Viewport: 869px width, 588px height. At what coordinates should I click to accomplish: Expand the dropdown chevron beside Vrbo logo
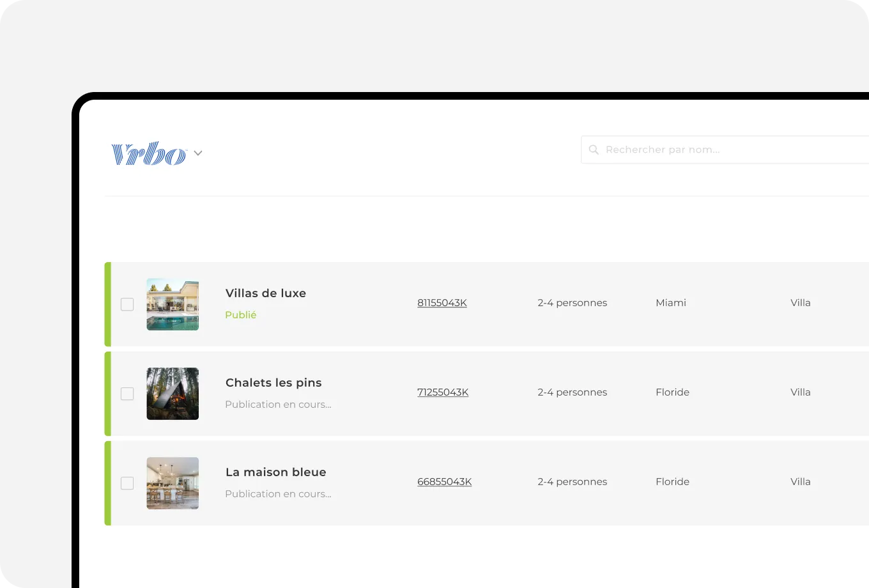click(x=198, y=153)
